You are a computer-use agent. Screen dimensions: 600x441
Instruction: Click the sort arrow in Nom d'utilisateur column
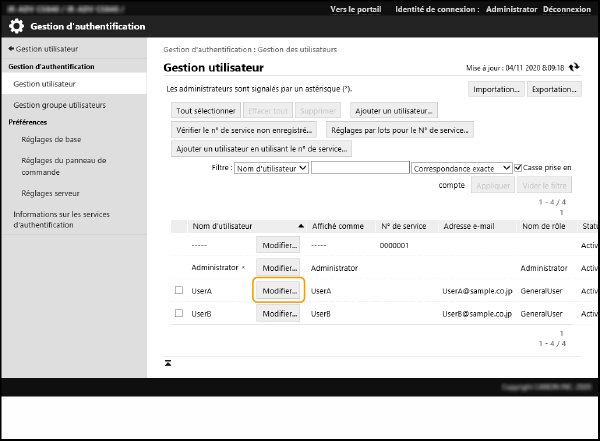(300, 226)
